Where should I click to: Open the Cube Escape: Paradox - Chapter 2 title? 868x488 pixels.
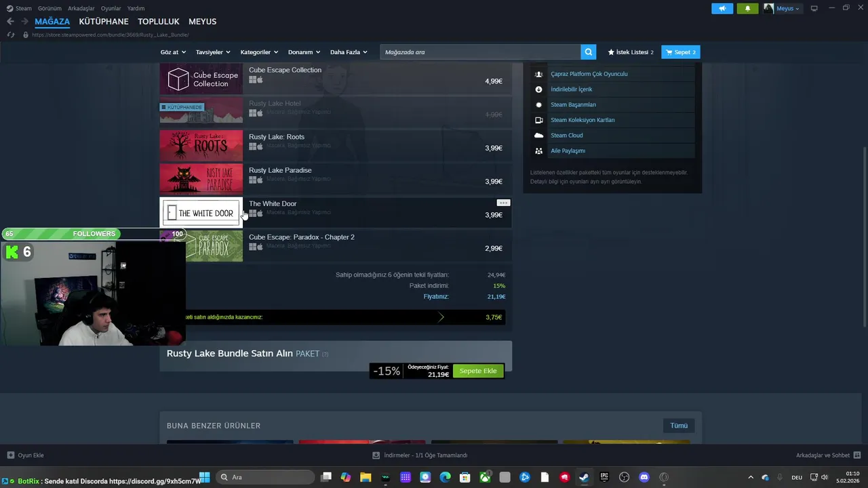click(x=302, y=237)
